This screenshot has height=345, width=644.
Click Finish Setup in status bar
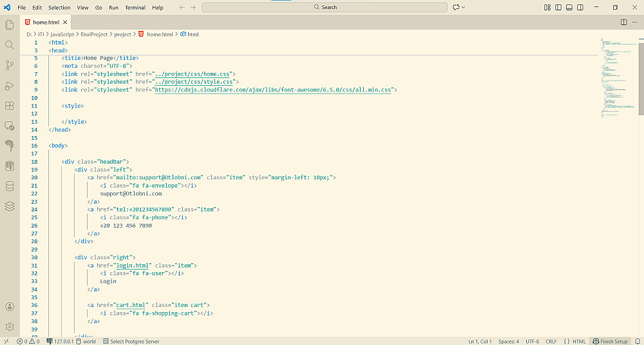pyautogui.click(x=611, y=341)
